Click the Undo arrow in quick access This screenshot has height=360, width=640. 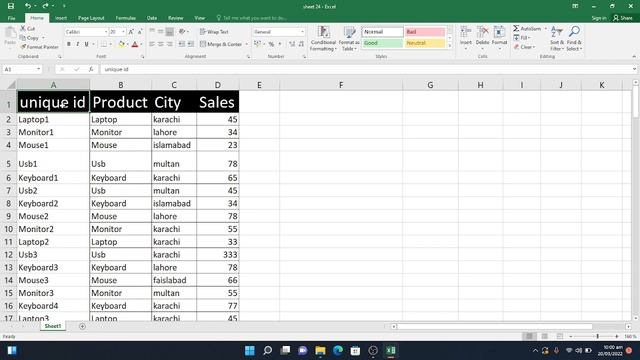[28, 6]
